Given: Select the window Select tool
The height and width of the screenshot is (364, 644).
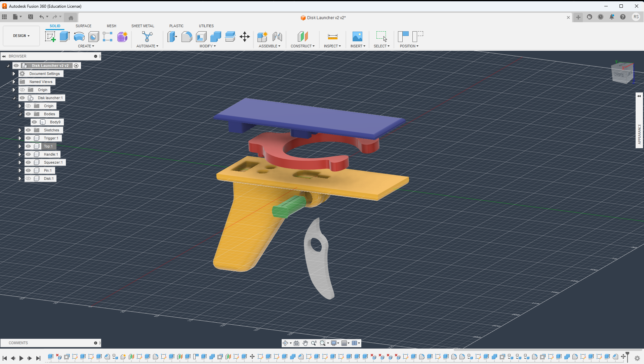Looking at the screenshot, I should tap(381, 37).
